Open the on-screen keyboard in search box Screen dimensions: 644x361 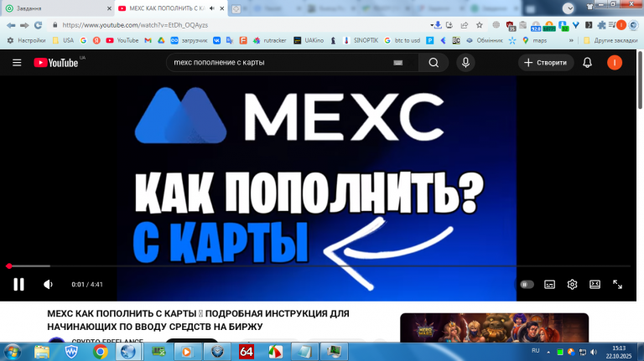[x=397, y=63]
